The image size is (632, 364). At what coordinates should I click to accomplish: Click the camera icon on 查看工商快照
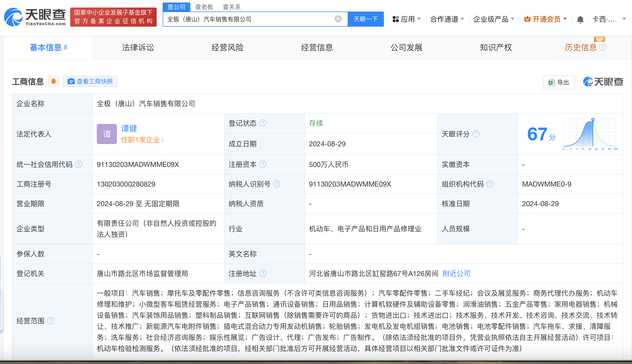point(71,81)
